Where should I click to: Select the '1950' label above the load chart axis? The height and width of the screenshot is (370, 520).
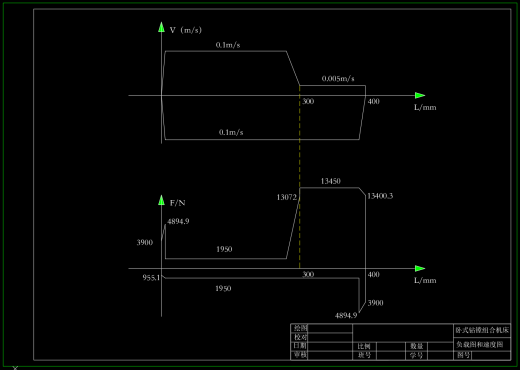tap(224, 249)
